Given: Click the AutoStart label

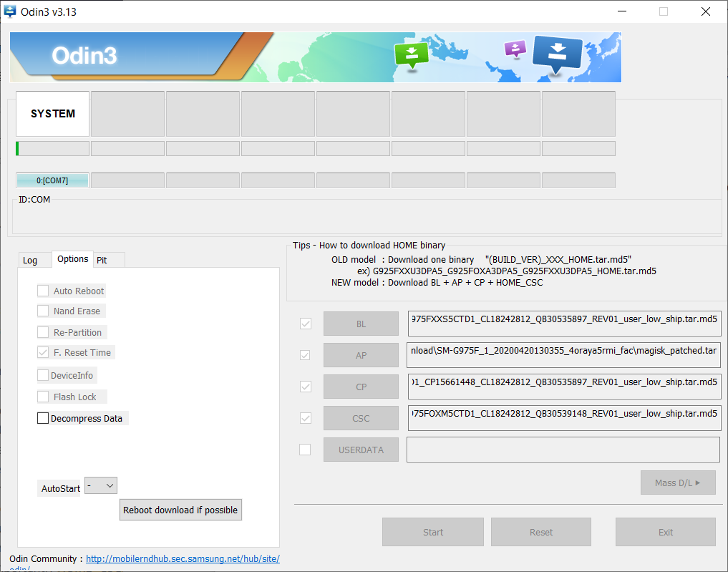Looking at the screenshot, I should pos(60,488).
